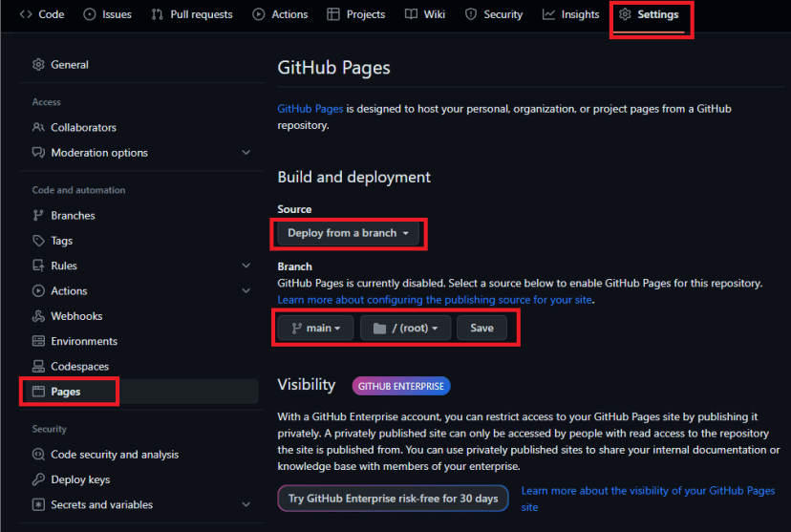
Task: Click the Webhooks icon
Action: point(38,316)
